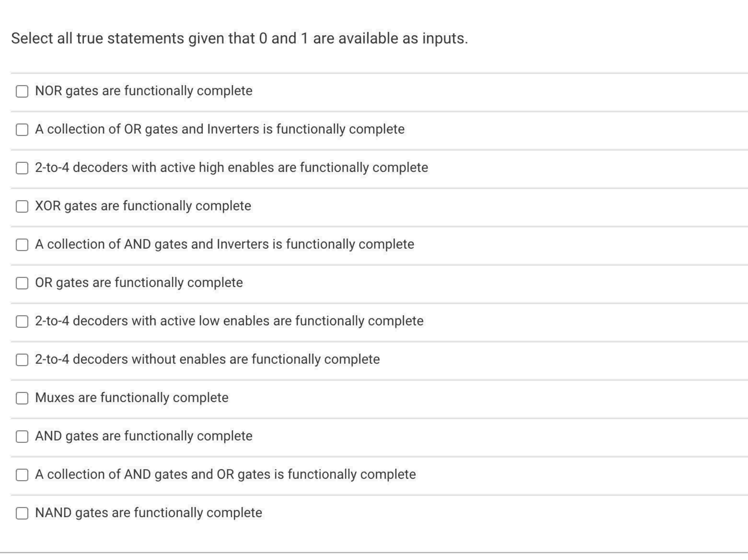The image size is (748, 560).
Task: Tick OR gates and Inverters checkbox
Action: point(22,129)
